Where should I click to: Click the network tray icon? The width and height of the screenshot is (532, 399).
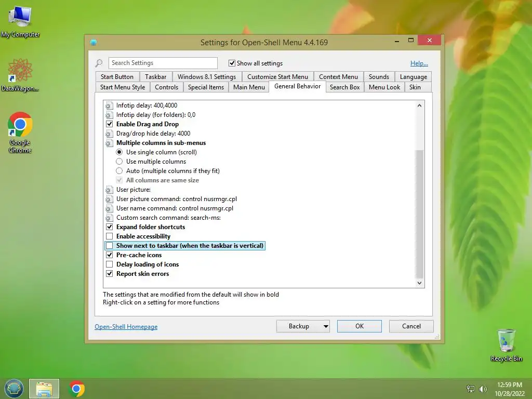click(471, 389)
